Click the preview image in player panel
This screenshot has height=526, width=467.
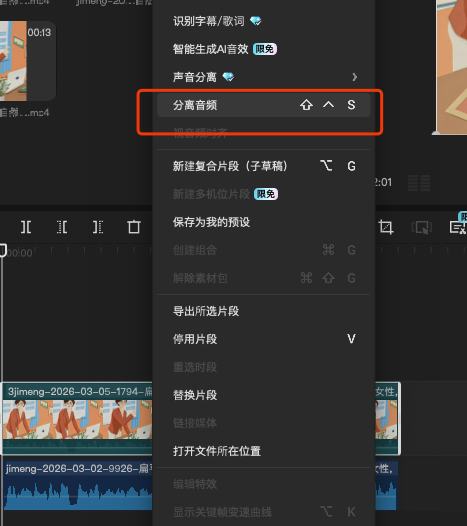pos(452,67)
